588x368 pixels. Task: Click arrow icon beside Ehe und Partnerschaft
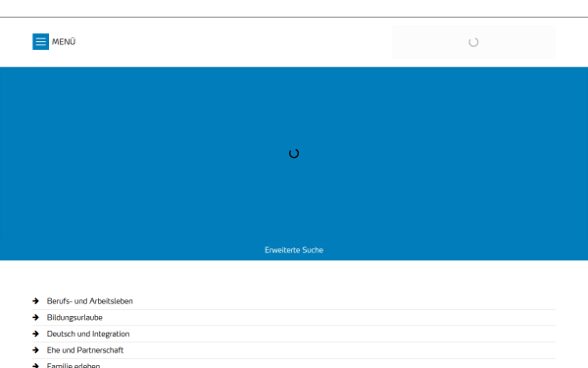click(x=35, y=350)
